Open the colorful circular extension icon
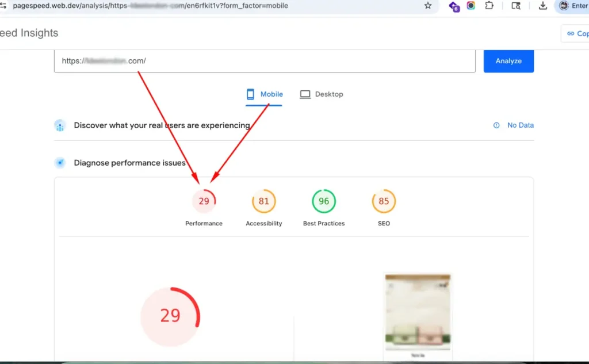The height and width of the screenshot is (364, 589). [x=471, y=6]
